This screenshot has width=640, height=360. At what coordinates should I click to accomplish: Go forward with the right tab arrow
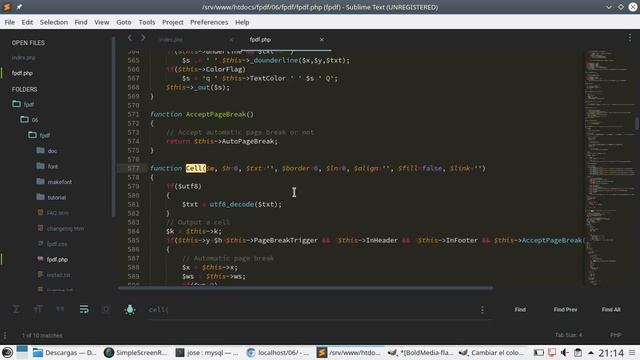(143, 38)
